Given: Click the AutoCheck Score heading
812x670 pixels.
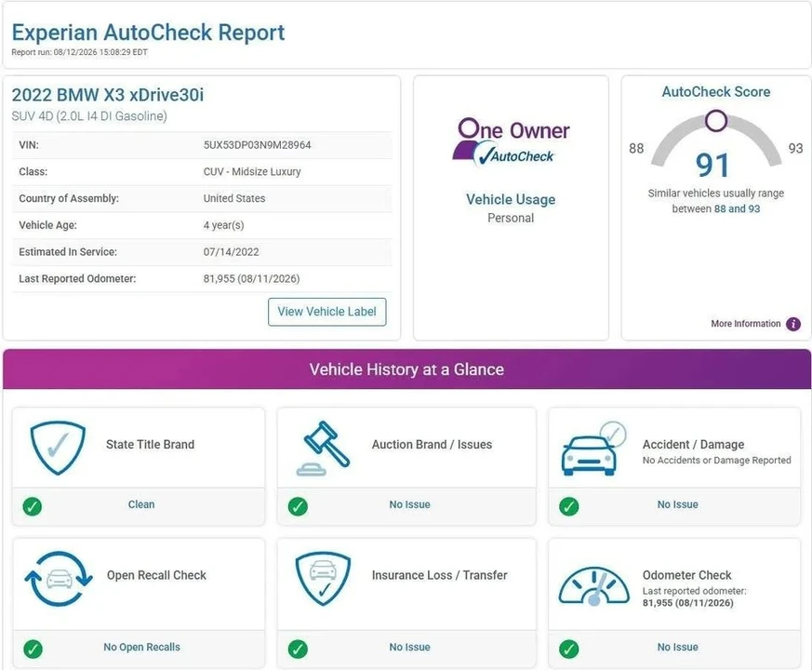Looking at the screenshot, I should (715, 92).
